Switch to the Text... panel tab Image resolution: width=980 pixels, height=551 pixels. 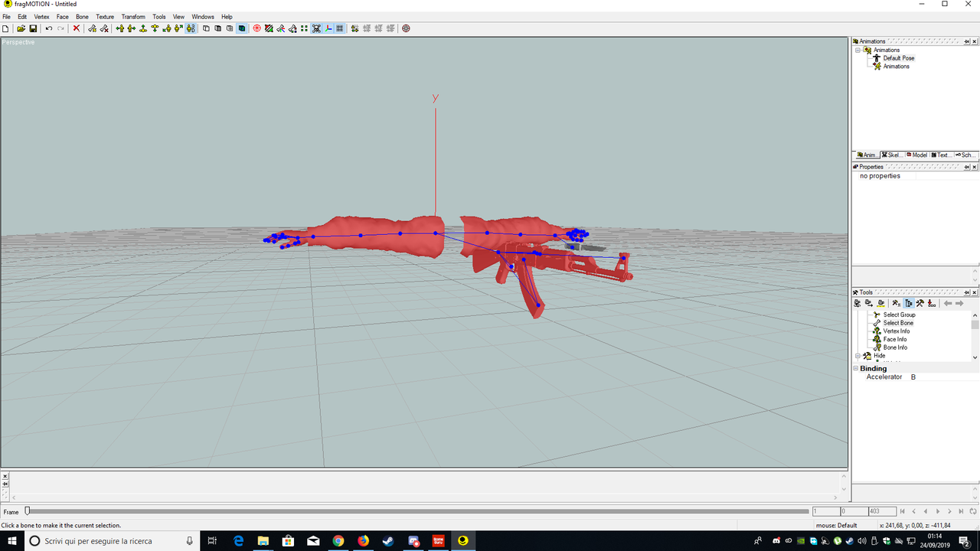pos(941,155)
